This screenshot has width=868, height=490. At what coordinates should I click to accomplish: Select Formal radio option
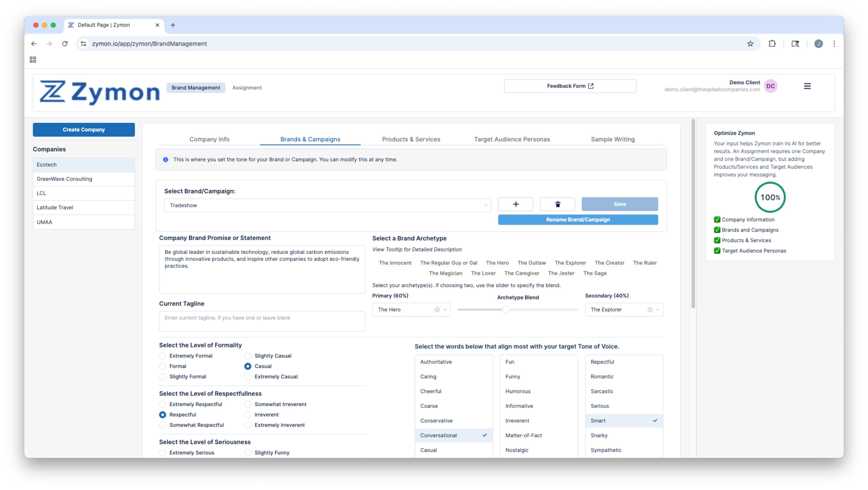coord(163,366)
